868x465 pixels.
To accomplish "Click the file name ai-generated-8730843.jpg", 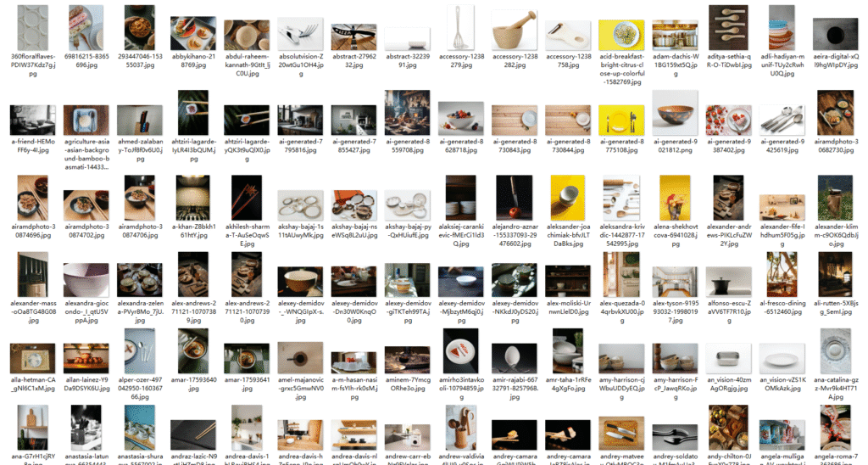I will [515, 146].
